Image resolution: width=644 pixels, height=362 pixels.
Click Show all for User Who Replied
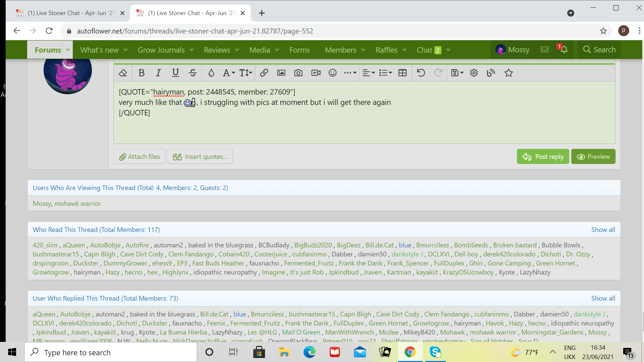point(603,298)
